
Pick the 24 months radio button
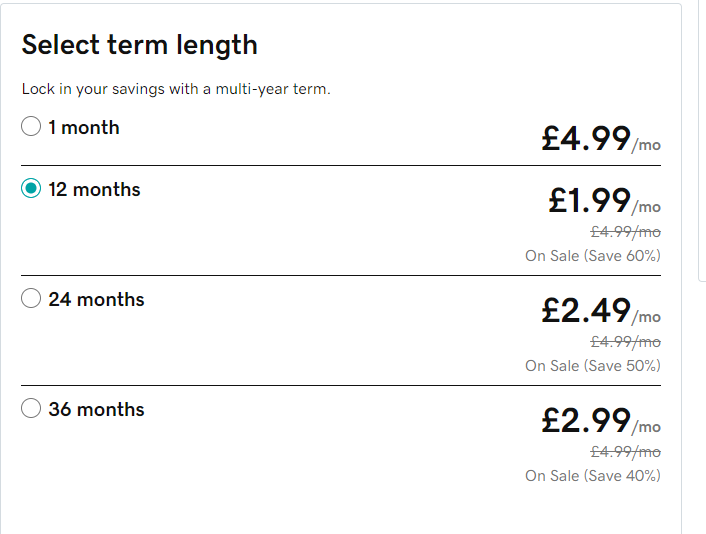click(x=31, y=299)
